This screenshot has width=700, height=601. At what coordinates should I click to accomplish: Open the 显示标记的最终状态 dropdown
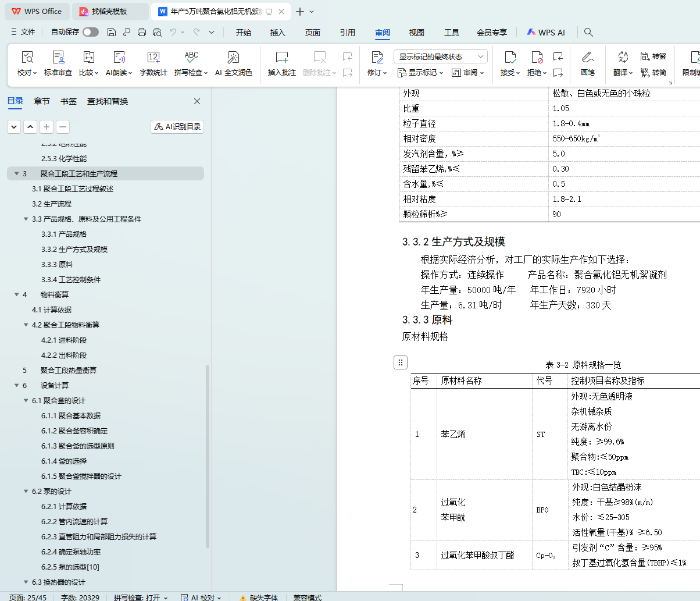pos(440,56)
